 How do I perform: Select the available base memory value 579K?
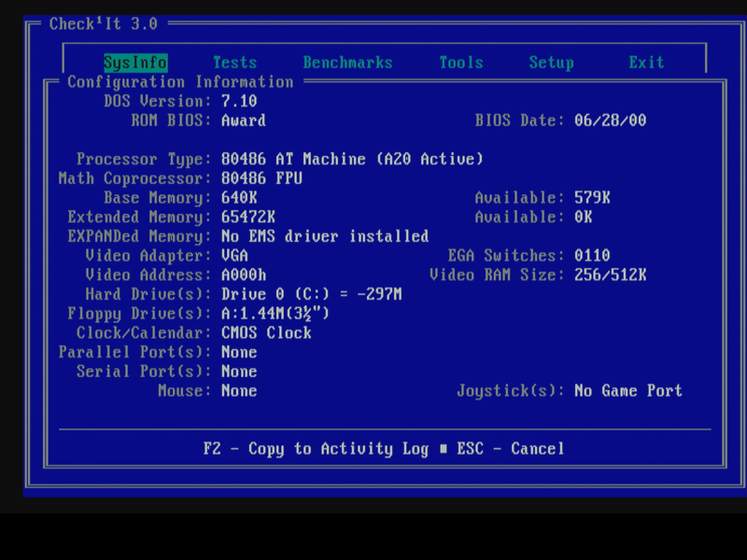(592, 198)
